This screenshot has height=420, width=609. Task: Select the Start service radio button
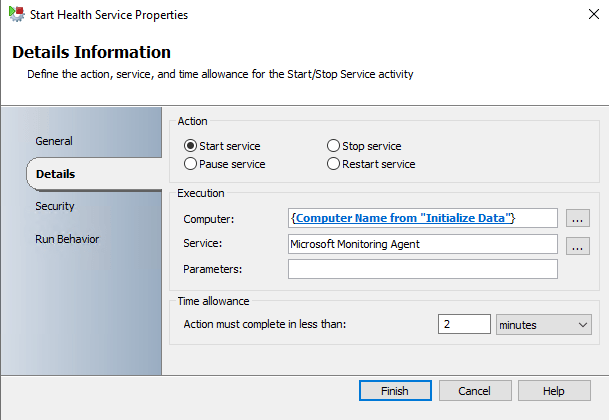pos(191,146)
